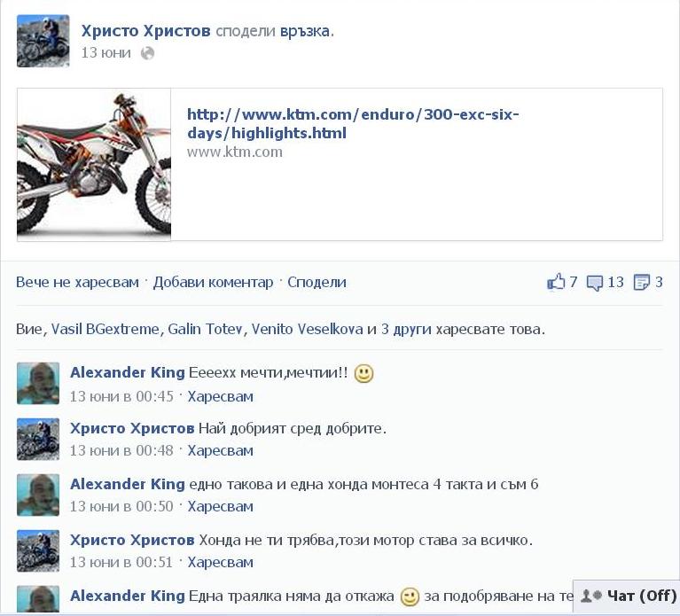The width and height of the screenshot is (680, 616).
Task: Toggle 'Вече не харесвам' unlike on post
Action: tap(78, 282)
